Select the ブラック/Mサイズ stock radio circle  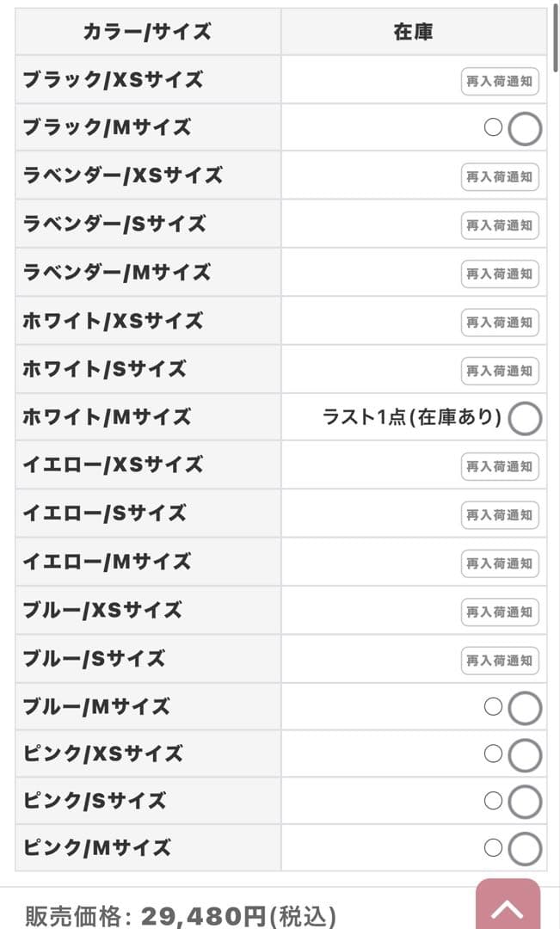[525, 129]
